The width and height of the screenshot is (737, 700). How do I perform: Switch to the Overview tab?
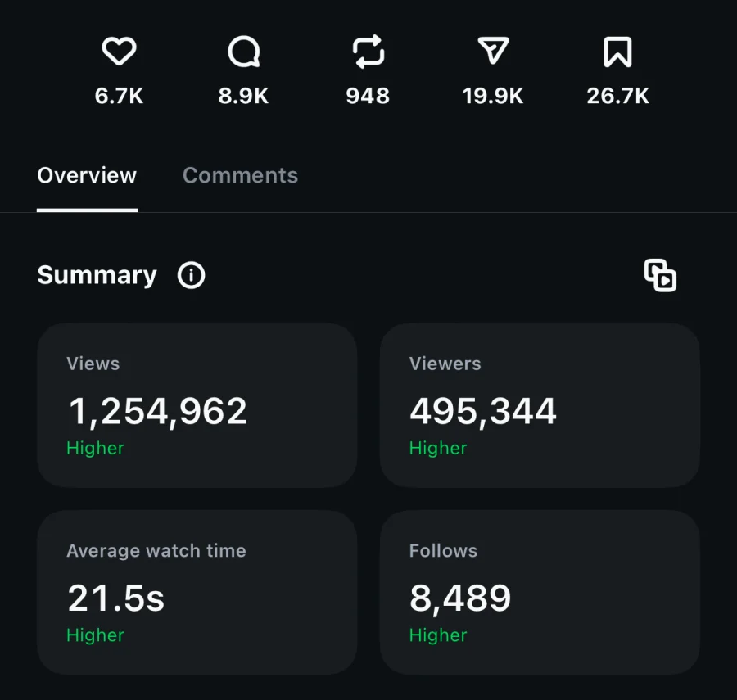click(87, 176)
